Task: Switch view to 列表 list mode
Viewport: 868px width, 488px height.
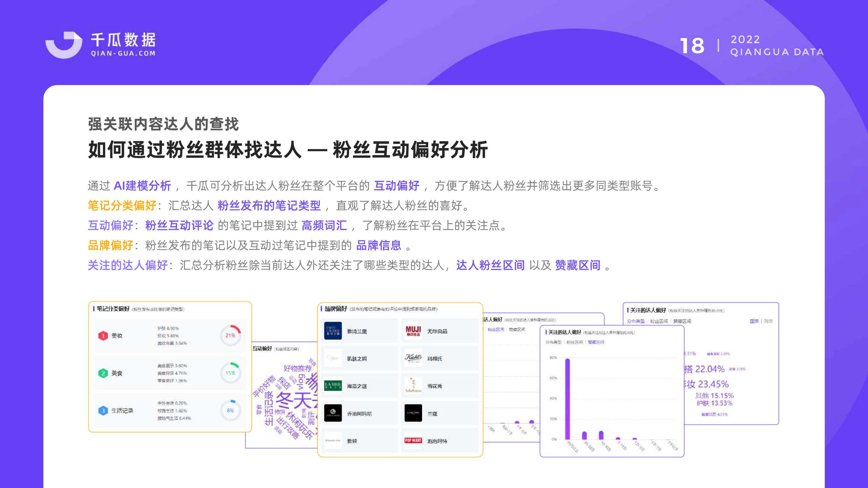Action: pyautogui.click(x=768, y=321)
